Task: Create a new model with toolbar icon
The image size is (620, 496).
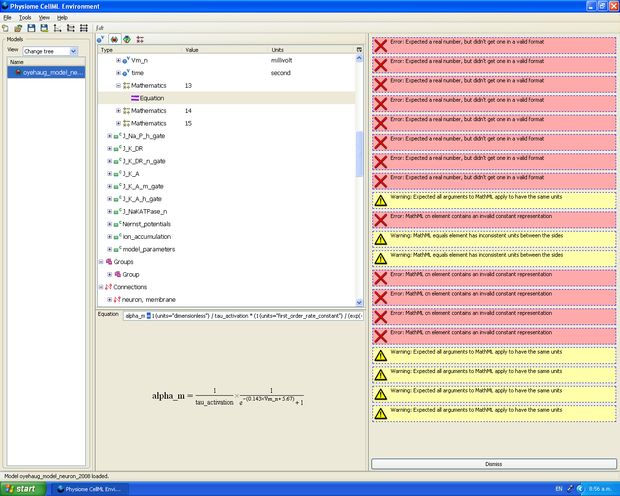Action: [x=6, y=28]
